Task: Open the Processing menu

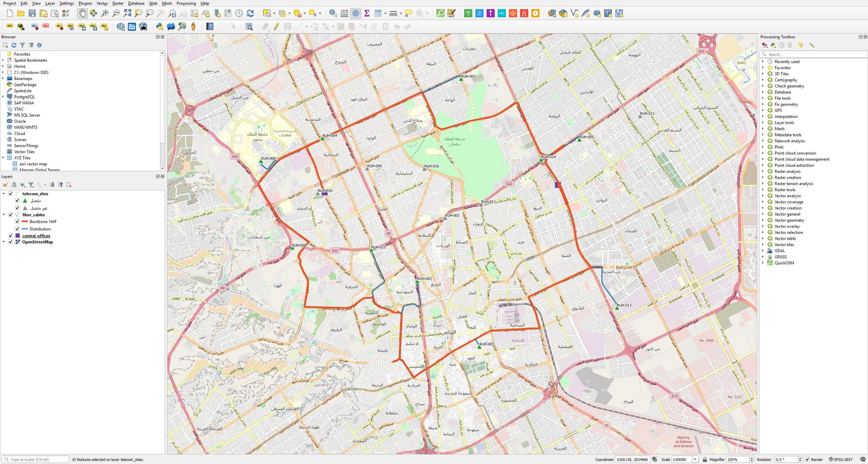Action: click(x=186, y=3)
